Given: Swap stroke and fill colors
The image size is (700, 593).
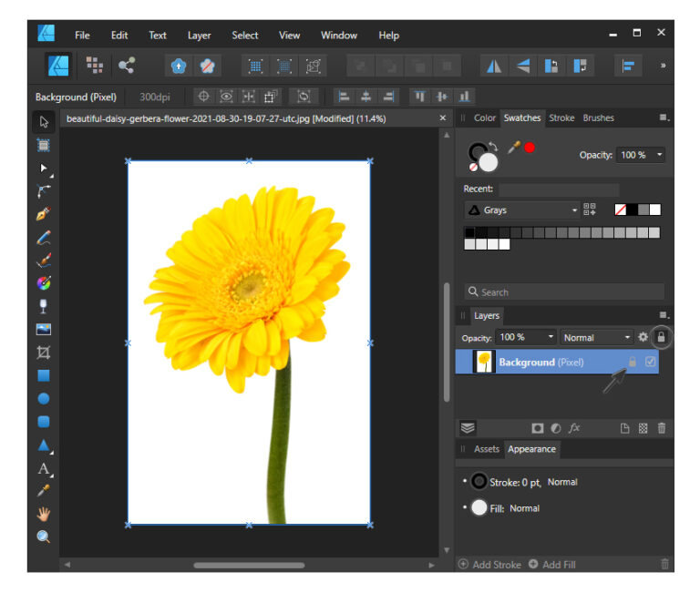Looking at the screenshot, I should tap(493, 146).
